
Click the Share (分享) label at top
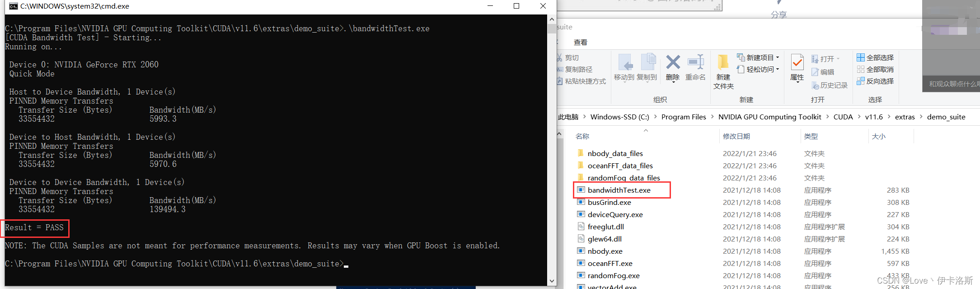(x=778, y=15)
